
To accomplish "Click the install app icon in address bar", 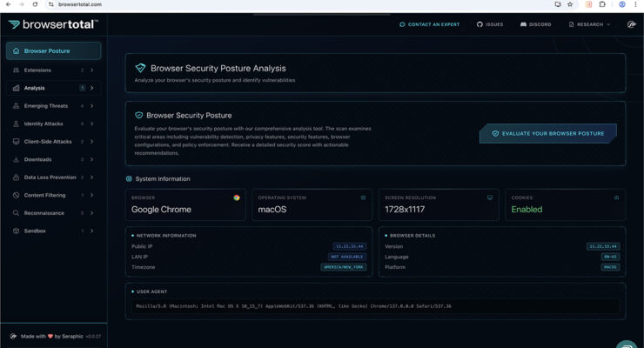I will click(x=558, y=4).
